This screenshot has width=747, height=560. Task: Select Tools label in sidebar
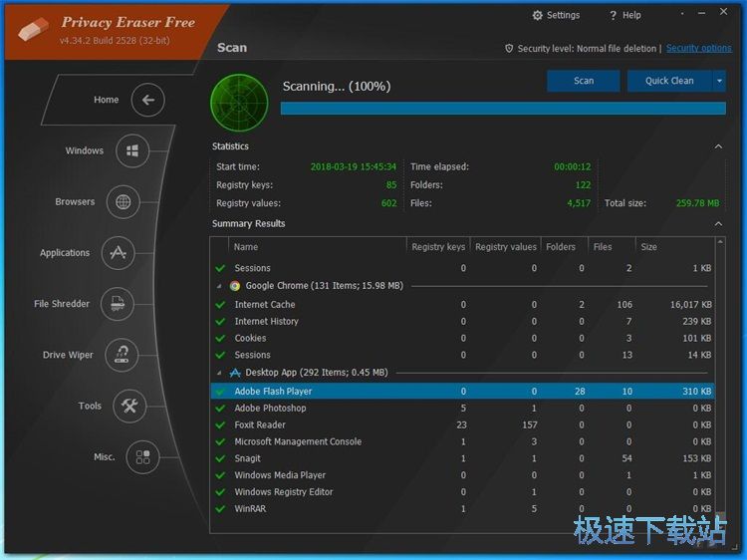tap(90, 406)
